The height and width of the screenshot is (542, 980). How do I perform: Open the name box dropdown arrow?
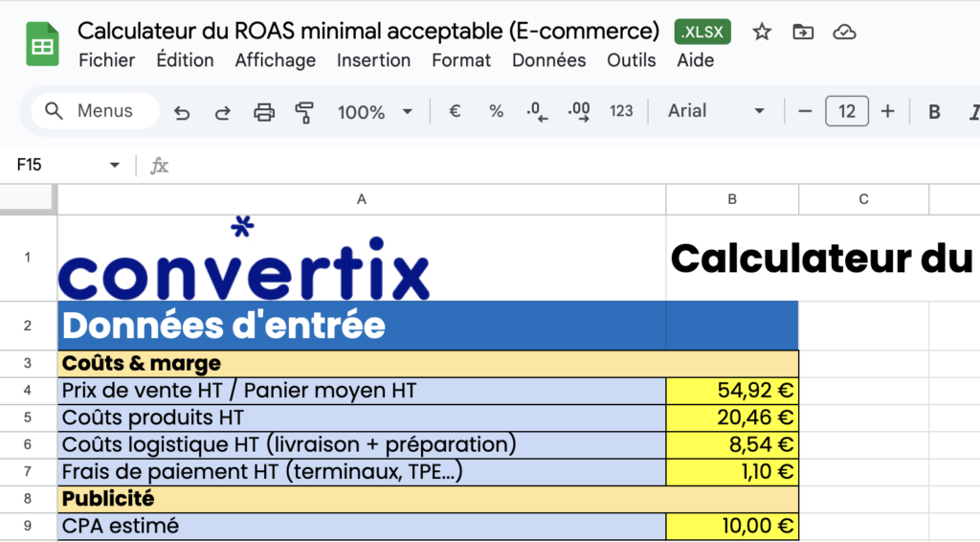point(115,165)
